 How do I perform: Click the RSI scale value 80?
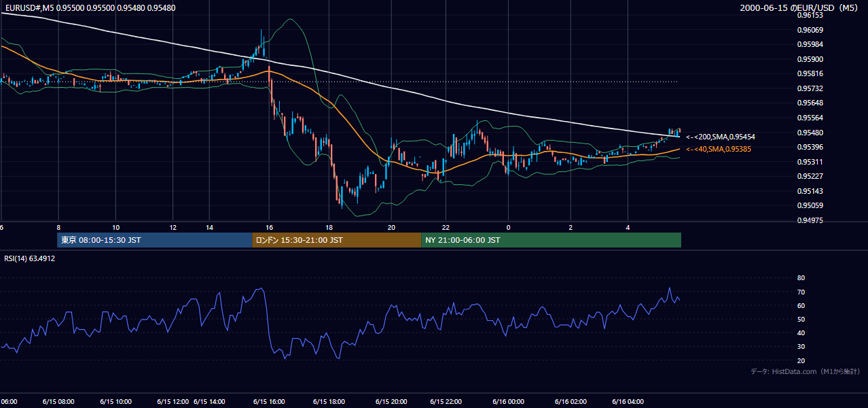801,278
